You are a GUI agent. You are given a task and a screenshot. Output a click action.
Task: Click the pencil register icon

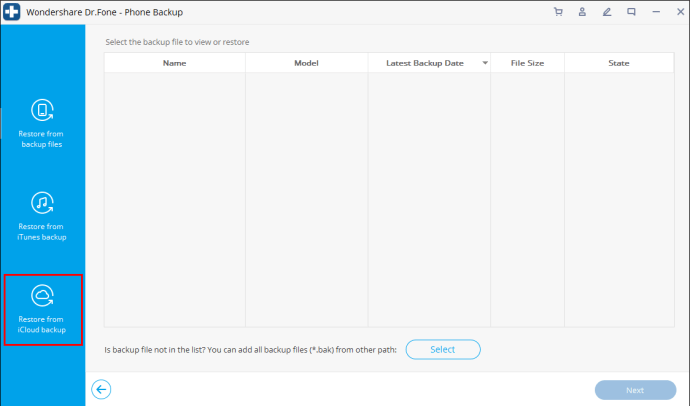coord(607,12)
